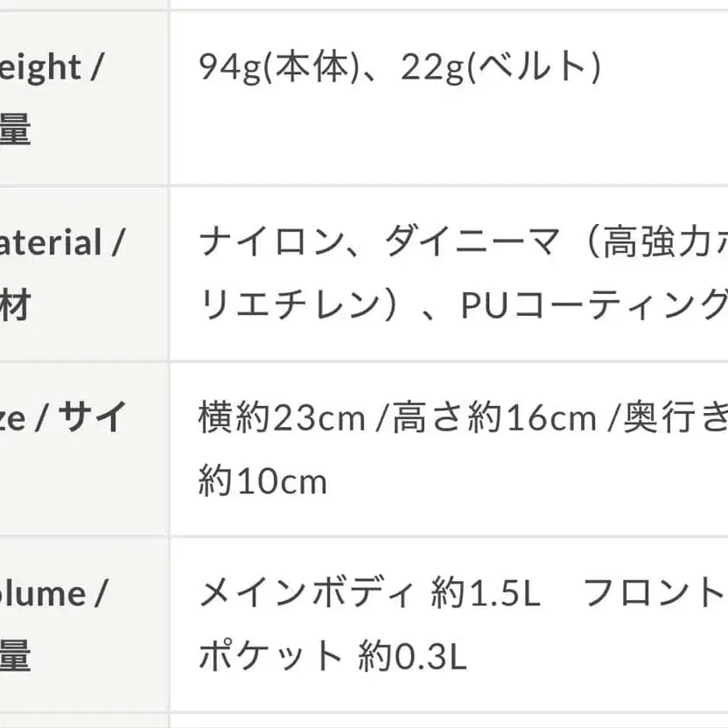This screenshot has width=728, height=728.
Task: Click the 約10cm depth value
Action: coord(262,481)
